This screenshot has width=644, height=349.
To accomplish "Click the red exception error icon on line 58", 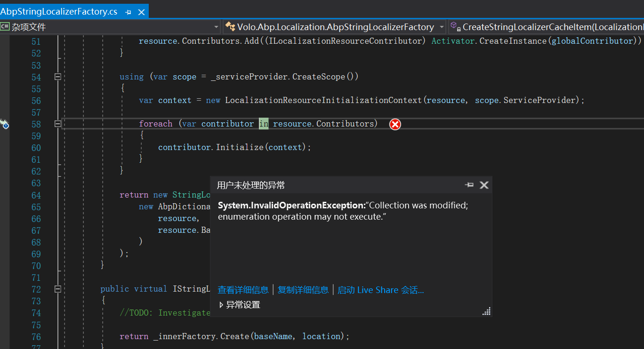I will (394, 124).
